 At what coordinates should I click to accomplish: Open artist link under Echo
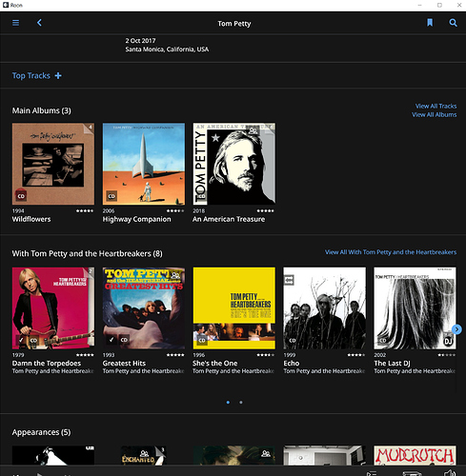pos(325,371)
